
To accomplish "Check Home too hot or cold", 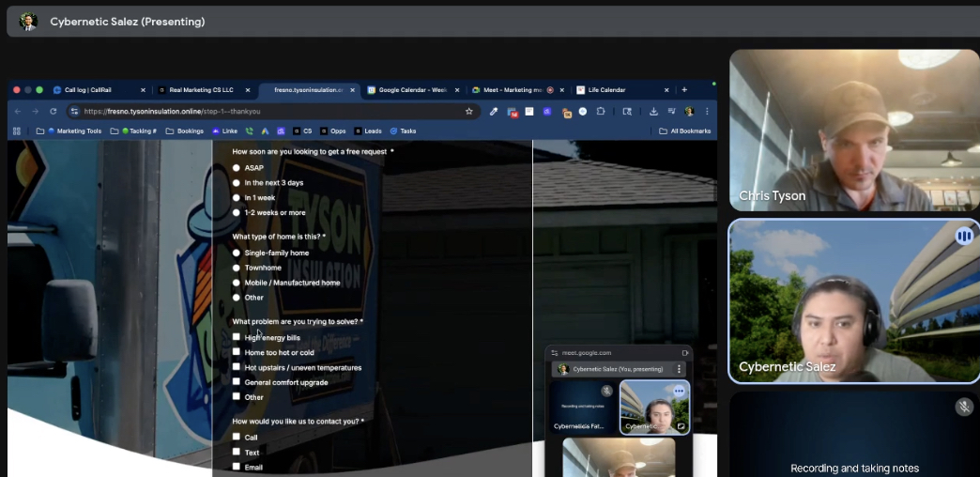I will point(236,351).
